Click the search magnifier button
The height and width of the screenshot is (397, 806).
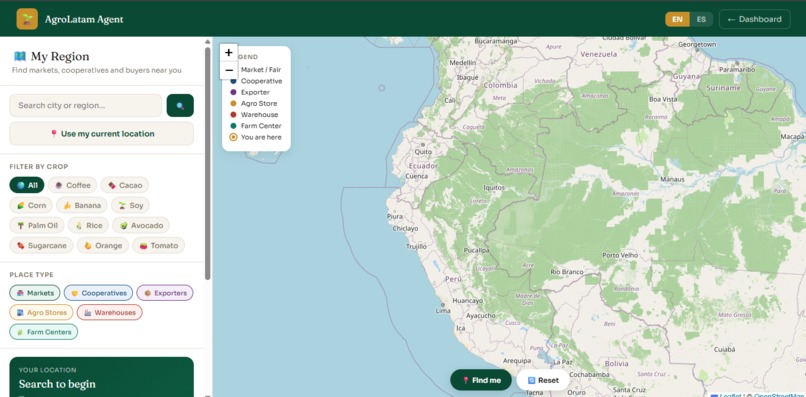[x=180, y=105]
